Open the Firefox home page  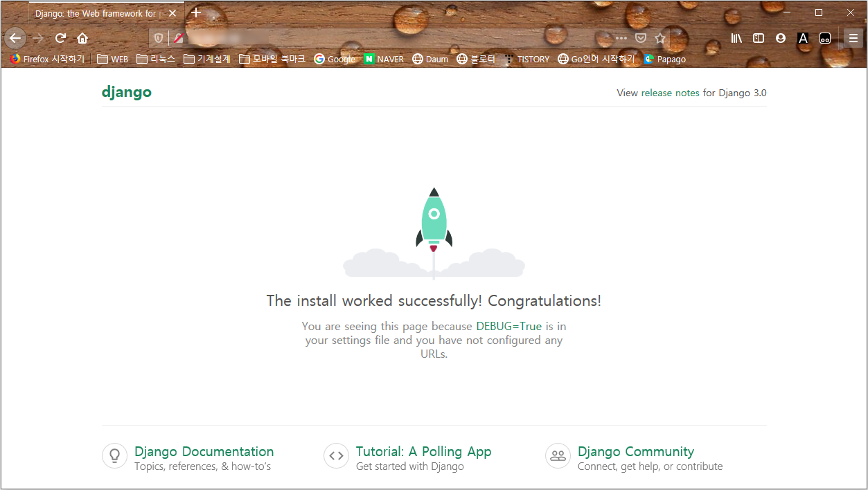coord(82,38)
